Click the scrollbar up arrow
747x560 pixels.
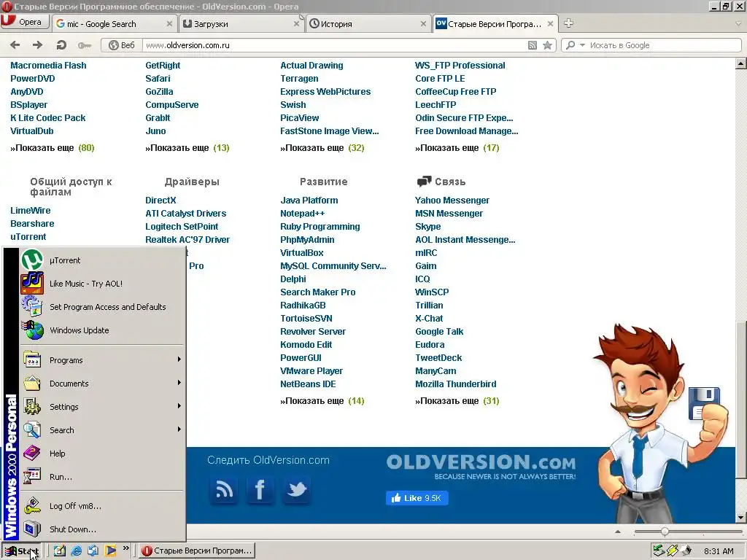[x=741, y=63]
